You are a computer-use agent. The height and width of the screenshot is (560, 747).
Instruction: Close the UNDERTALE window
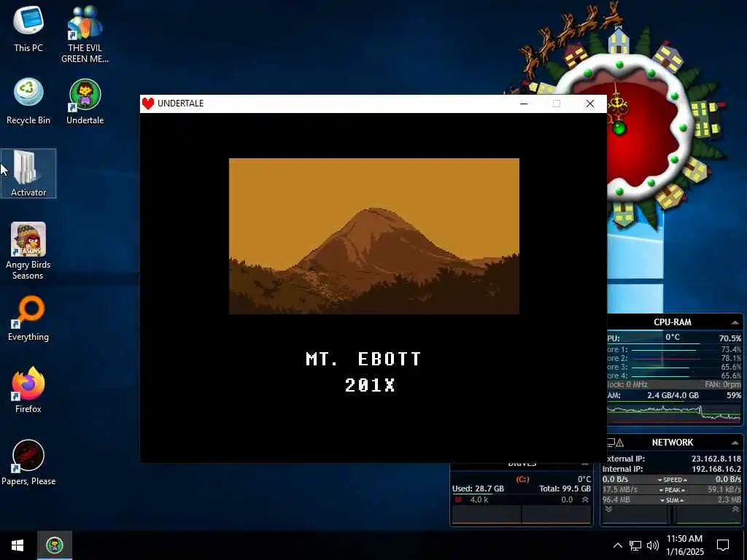tap(589, 104)
